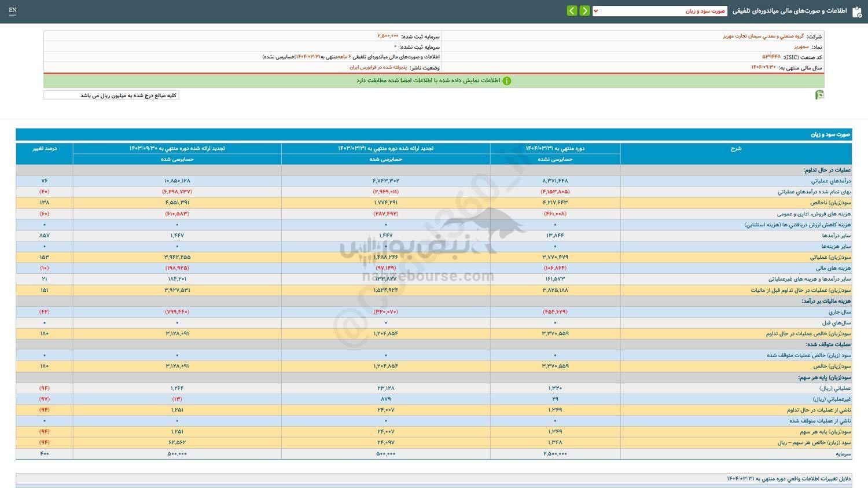868x488 pixels.
Task: Click the note کلیه مبالغ درج شده به میلیون ریال
Action: click(130, 94)
